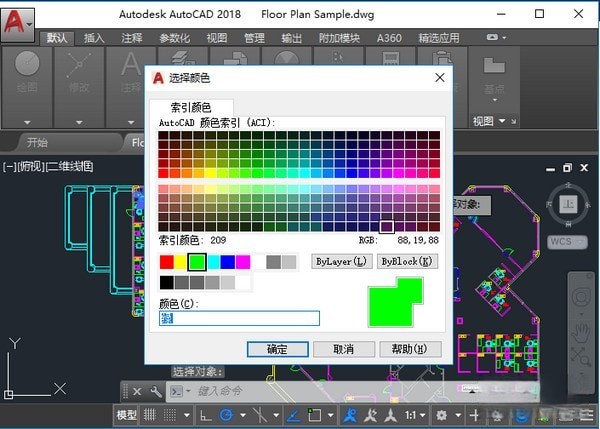Click the steering wheel icon in navigation bar
This screenshot has width=600, height=429.
point(581,297)
